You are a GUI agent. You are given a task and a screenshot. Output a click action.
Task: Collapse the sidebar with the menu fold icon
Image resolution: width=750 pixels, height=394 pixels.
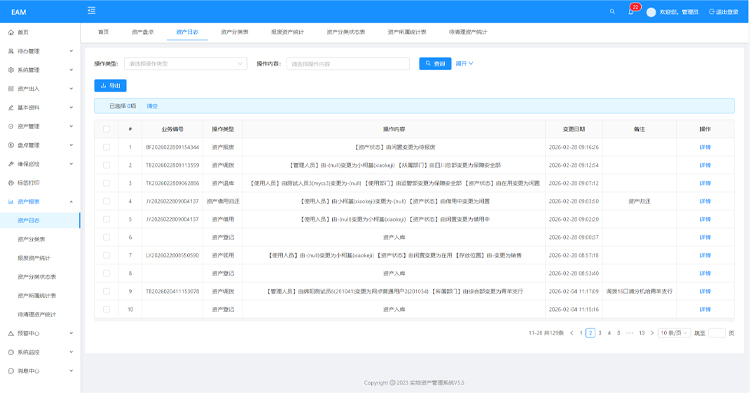91,11
